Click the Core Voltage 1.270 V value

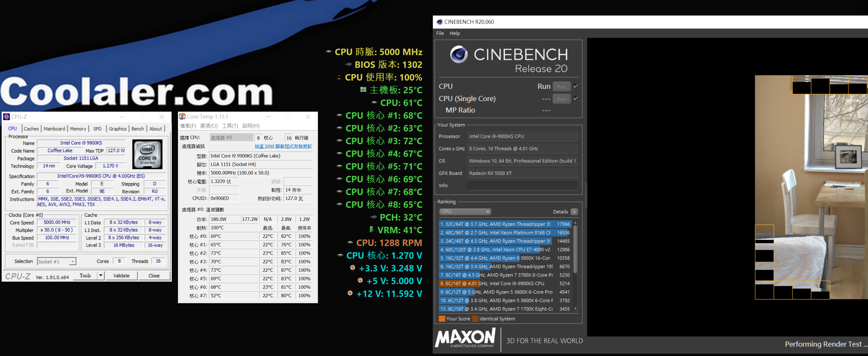click(x=110, y=166)
